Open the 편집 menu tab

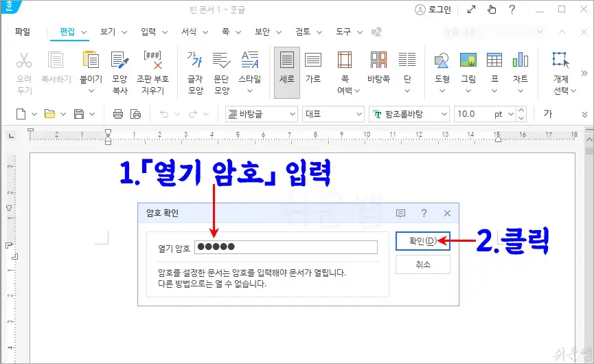[67, 32]
